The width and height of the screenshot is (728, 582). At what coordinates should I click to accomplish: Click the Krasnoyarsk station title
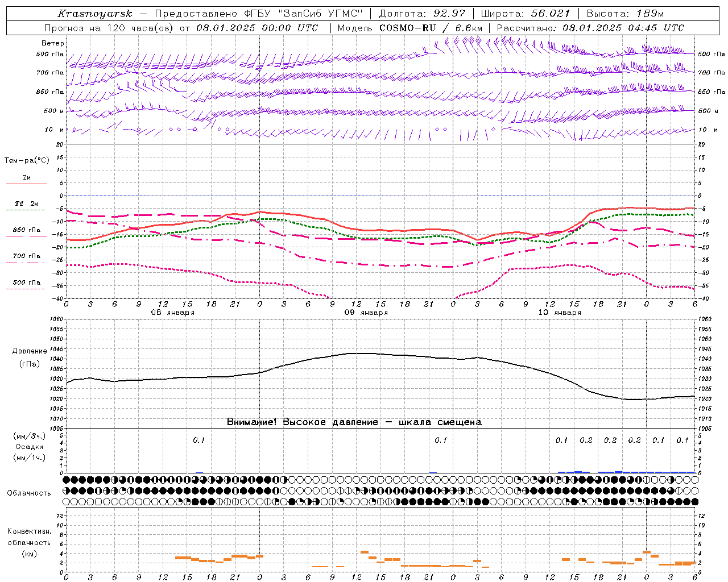click(94, 14)
